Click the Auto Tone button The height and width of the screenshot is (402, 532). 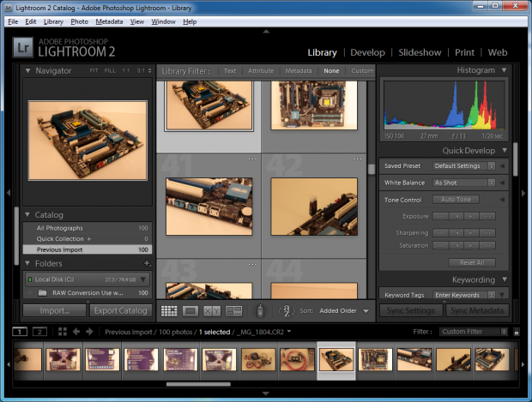click(456, 200)
